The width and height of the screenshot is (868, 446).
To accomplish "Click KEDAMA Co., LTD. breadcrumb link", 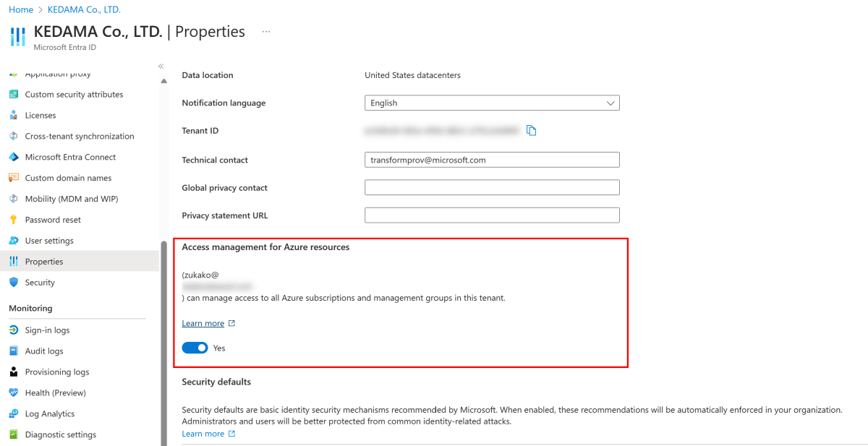I will click(x=85, y=10).
